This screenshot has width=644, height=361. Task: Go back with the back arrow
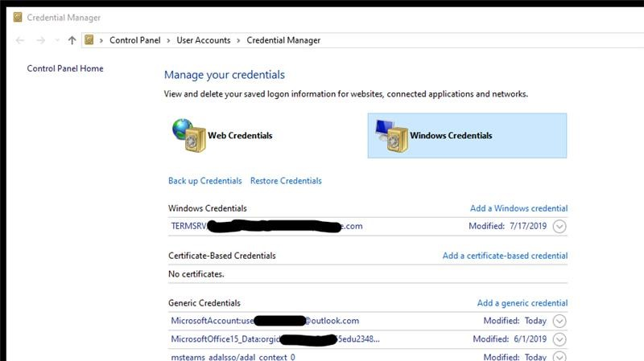tap(19, 40)
